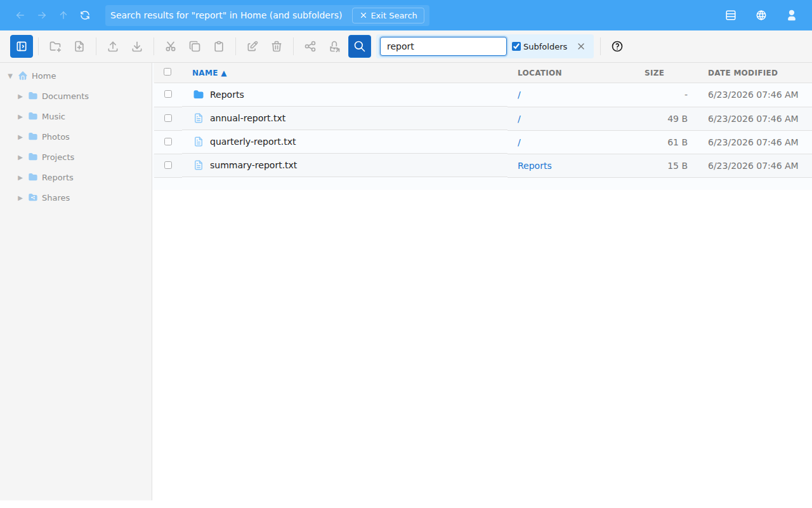This screenshot has height=508, width=812.
Task: Rename with the pencil edit icon
Action: (x=252, y=46)
